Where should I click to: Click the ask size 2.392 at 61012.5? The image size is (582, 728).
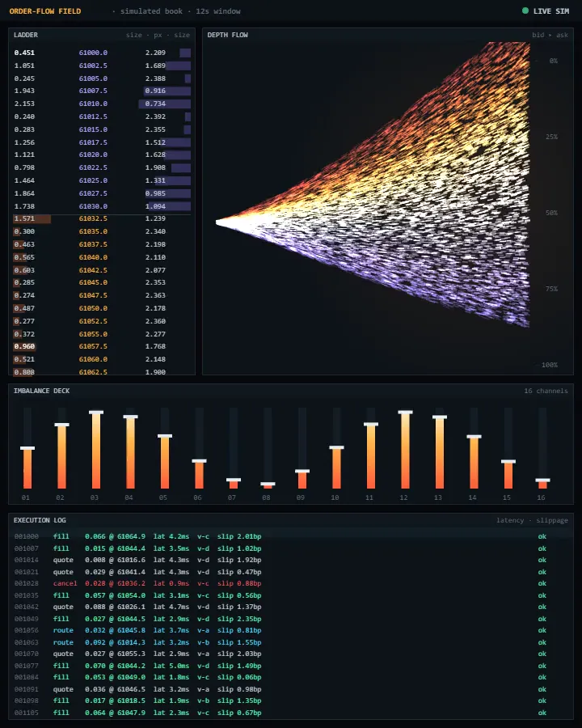[x=155, y=116]
